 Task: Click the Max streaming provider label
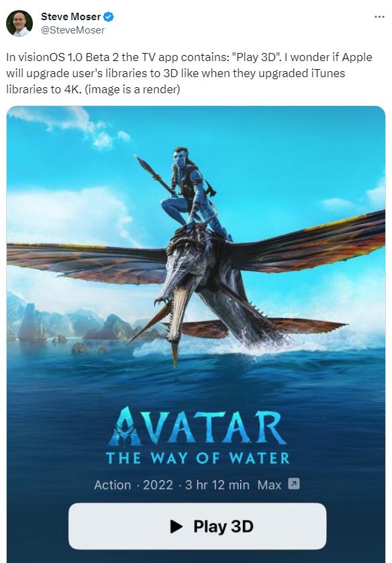(x=269, y=485)
